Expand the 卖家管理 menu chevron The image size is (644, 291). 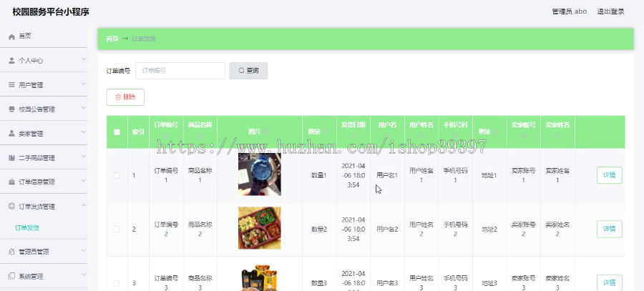click(84, 132)
